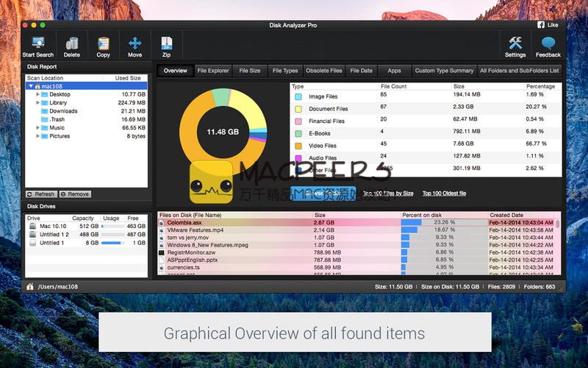Click the Image Files cyan swatch
The image size is (588, 368).
pos(298,97)
